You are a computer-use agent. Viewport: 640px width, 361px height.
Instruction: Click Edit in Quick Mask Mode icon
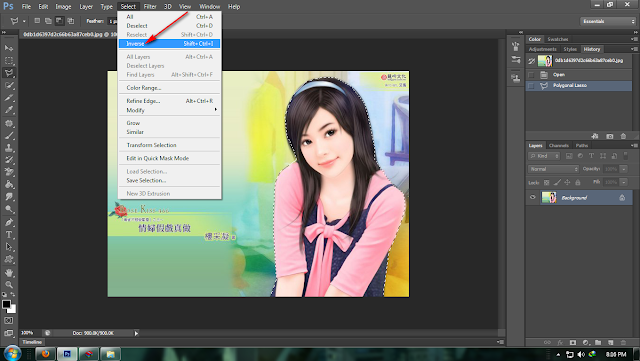(9, 321)
